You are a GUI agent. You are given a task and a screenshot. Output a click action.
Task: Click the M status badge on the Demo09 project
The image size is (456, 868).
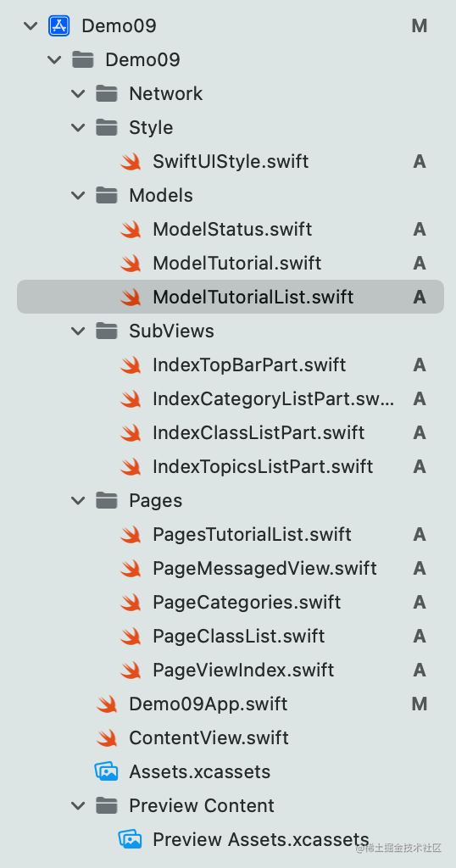(420, 26)
